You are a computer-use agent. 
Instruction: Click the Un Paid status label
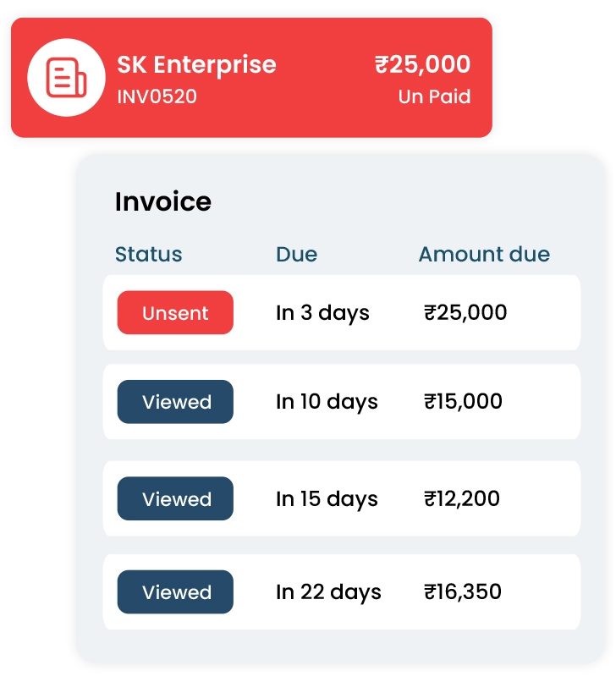coord(434,96)
